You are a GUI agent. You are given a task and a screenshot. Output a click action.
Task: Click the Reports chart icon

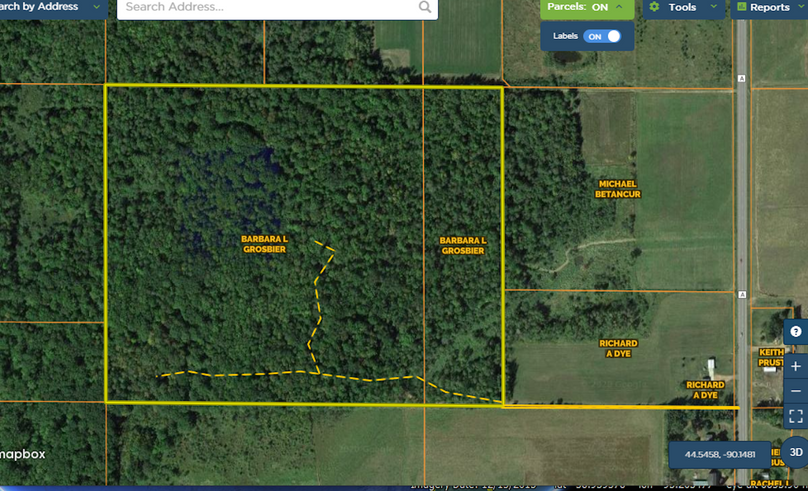(x=741, y=7)
